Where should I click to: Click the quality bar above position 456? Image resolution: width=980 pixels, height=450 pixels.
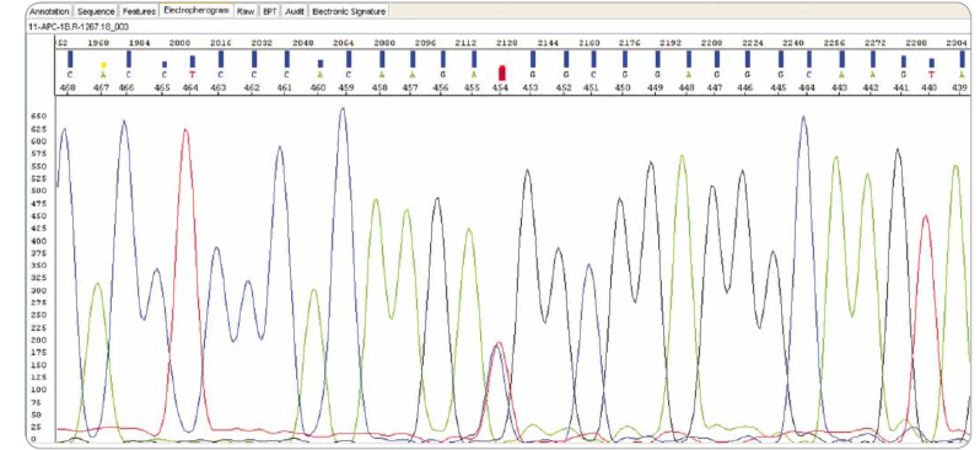tap(443, 59)
